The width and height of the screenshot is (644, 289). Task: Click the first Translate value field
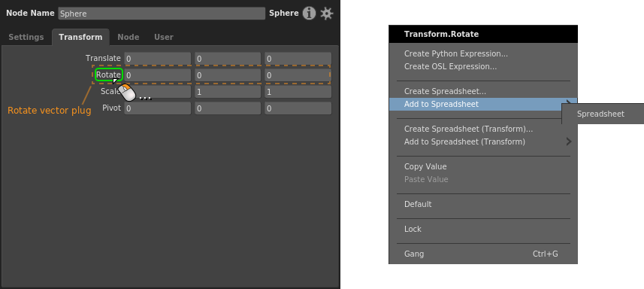pyautogui.click(x=158, y=59)
